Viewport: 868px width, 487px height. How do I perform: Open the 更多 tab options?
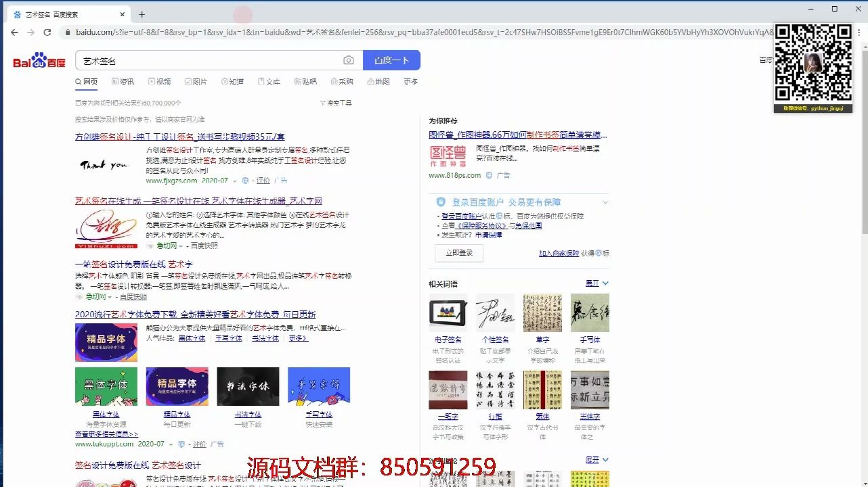411,82
